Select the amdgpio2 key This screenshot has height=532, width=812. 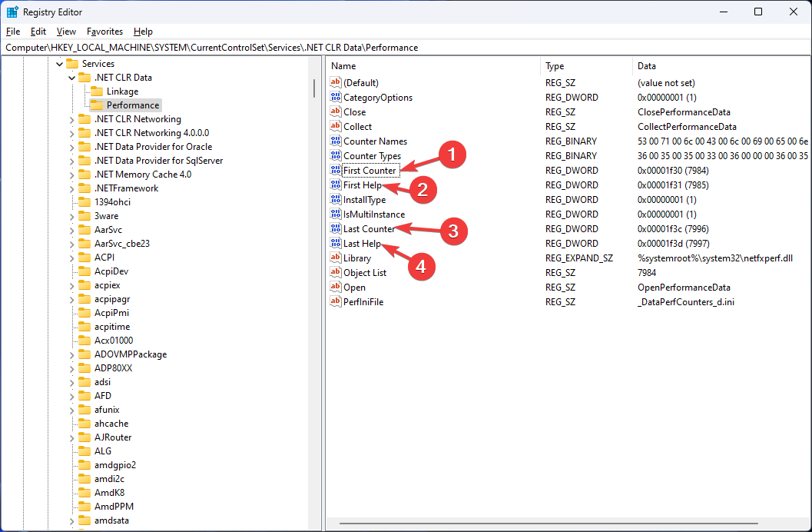click(x=115, y=465)
